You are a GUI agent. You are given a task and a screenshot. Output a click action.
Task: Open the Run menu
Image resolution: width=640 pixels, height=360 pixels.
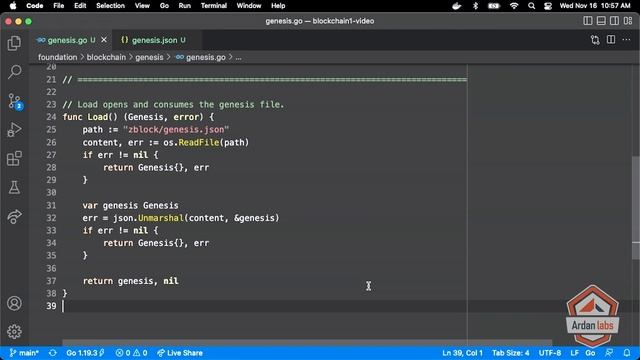[184, 6]
